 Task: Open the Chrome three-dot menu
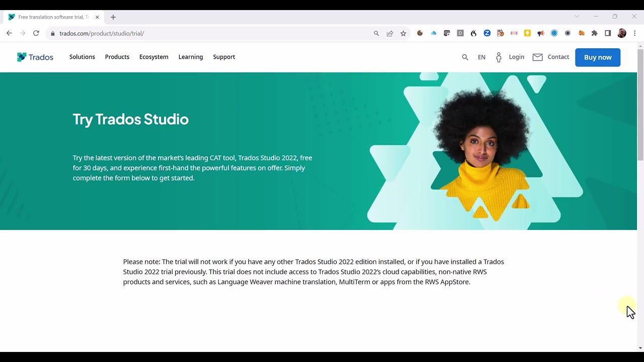634,33
